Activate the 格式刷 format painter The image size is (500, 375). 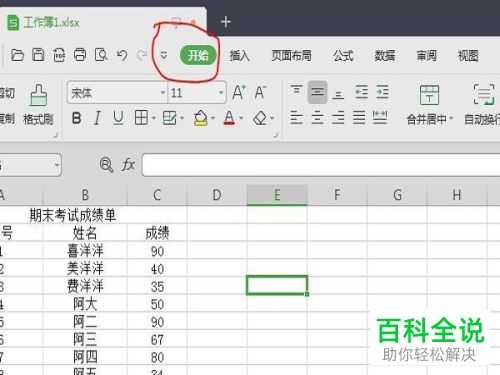click(38, 104)
